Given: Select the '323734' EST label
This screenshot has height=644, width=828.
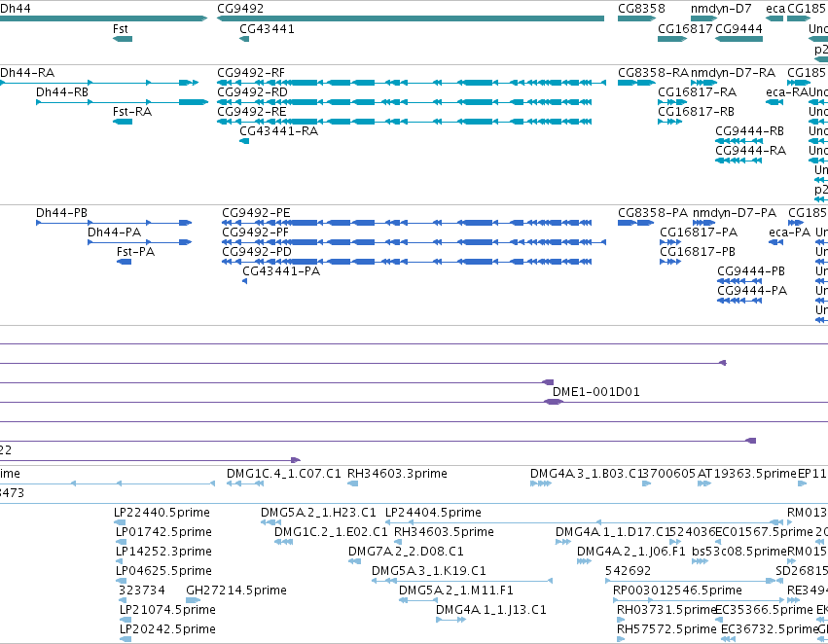Looking at the screenshot, I should (x=141, y=590).
